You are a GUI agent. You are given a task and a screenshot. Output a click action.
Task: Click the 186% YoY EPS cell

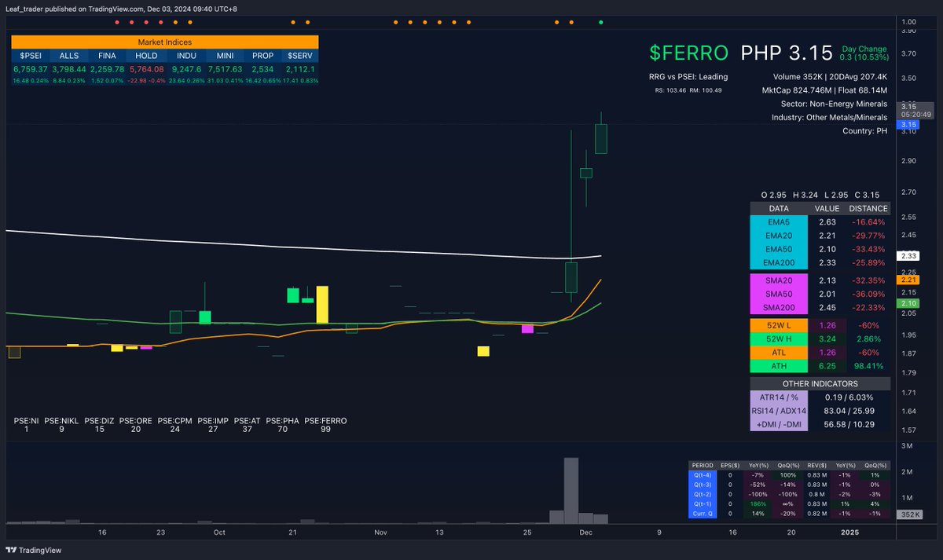tap(758, 503)
